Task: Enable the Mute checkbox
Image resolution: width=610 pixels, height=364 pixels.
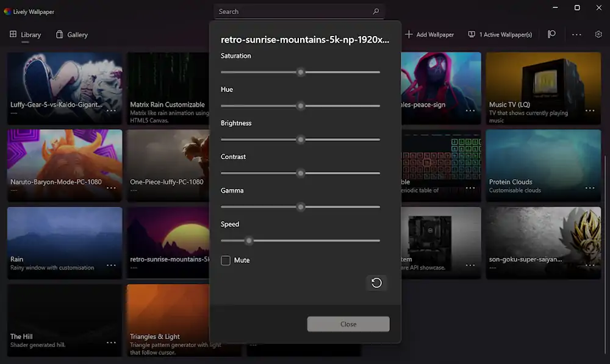Action: click(x=226, y=260)
